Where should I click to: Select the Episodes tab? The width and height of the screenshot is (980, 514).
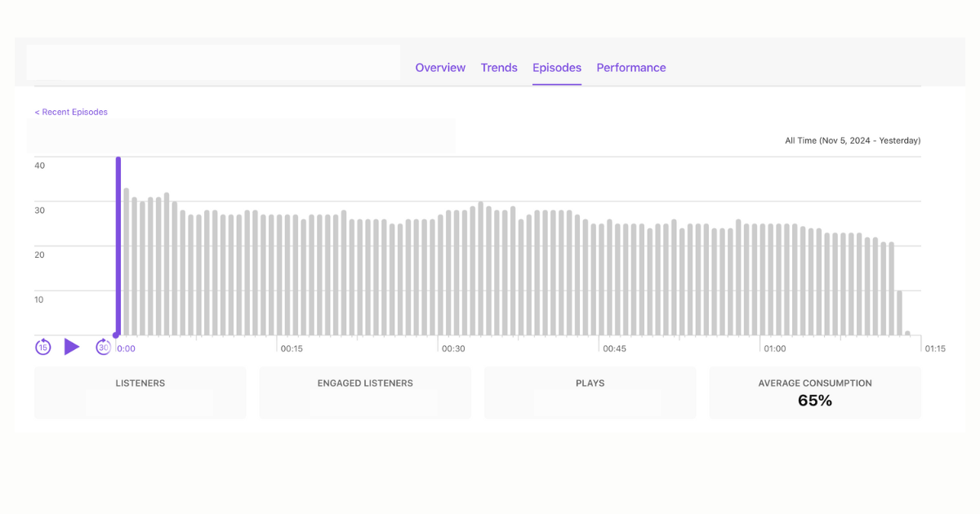pyautogui.click(x=557, y=68)
